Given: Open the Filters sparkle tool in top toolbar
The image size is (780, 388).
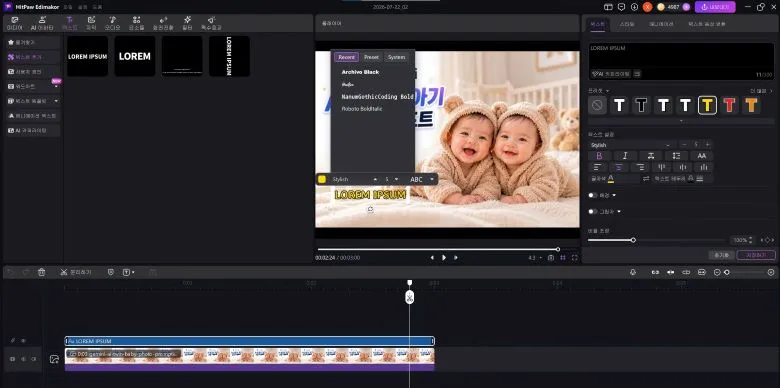Looking at the screenshot, I should point(187,23).
